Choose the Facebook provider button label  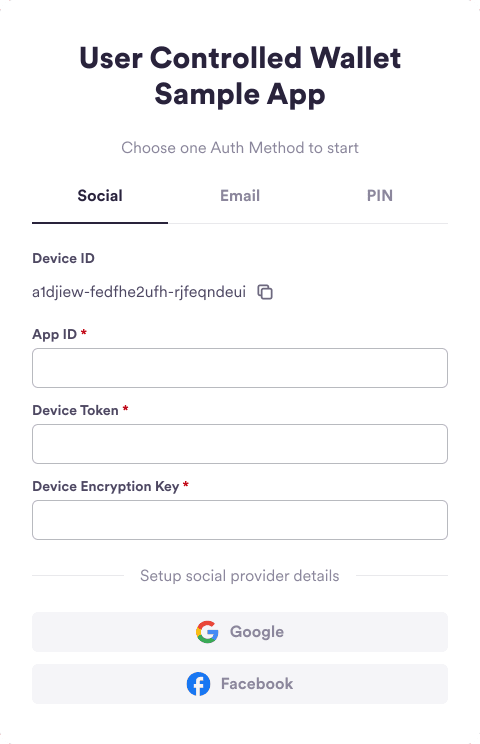click(257, 684)
